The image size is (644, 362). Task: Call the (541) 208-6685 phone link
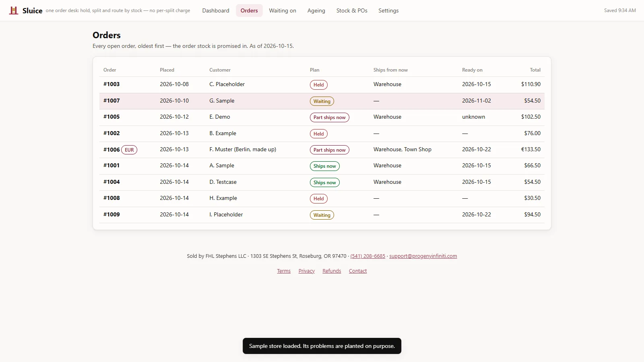368,256
